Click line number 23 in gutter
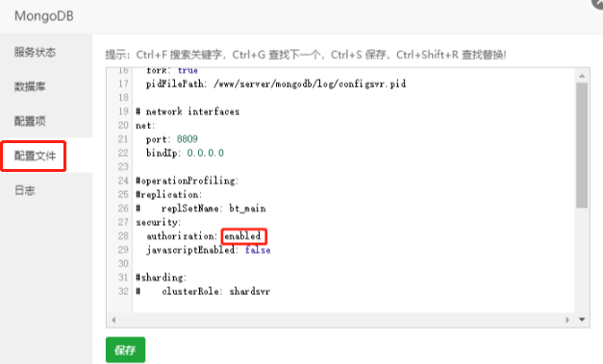The width and height of the screenshot is (603, 364). pyautogui.click(x=123, y=167)
